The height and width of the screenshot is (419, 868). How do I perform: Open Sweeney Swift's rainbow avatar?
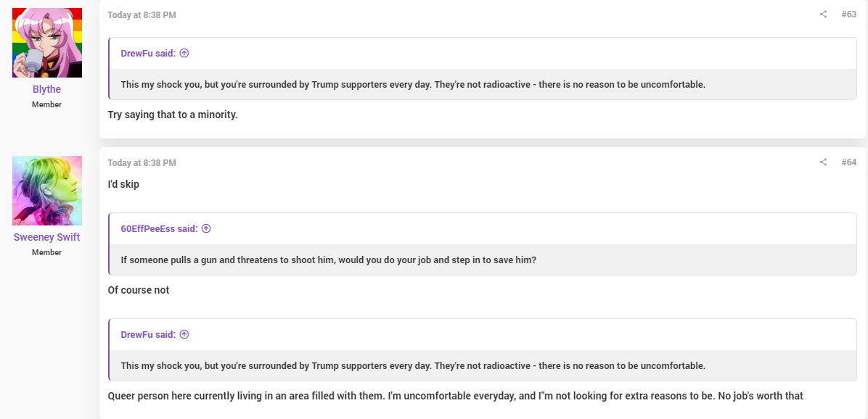pos(47,191)
